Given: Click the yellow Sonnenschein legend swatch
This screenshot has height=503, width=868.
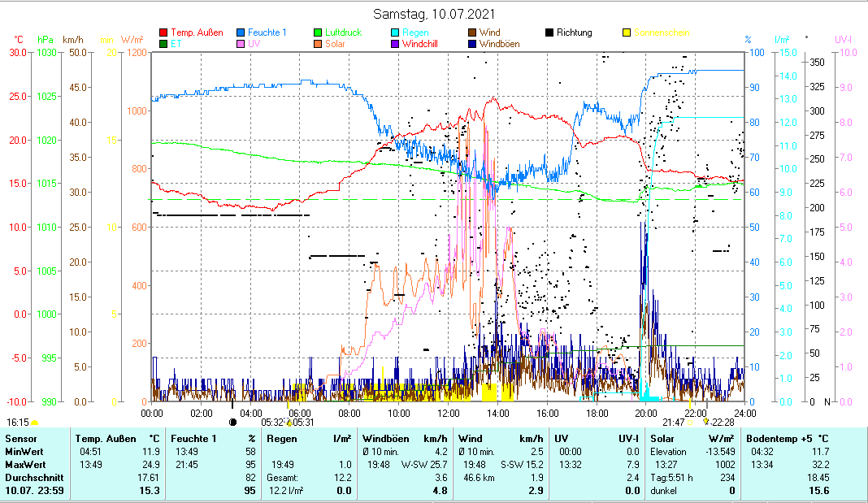Looking at the screenshot, I should [x=627, y=33].
